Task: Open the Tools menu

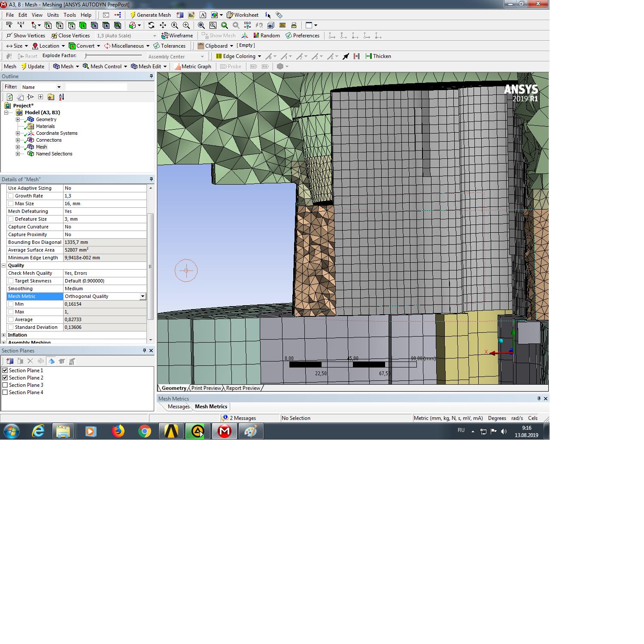Action: tap(70, 15)
